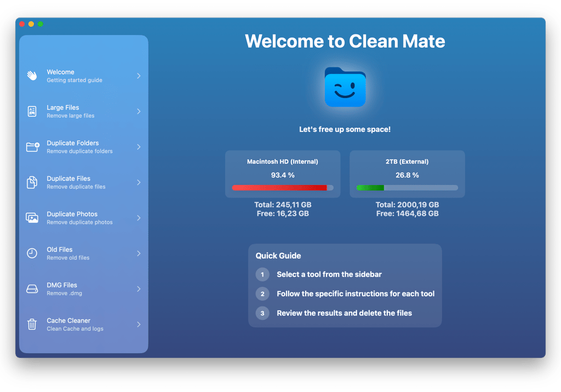561x392 pixels.
Task: Click the 'Remove duplicate folders' subtitle
Action: pyautogui.click(x=79, y=151)
